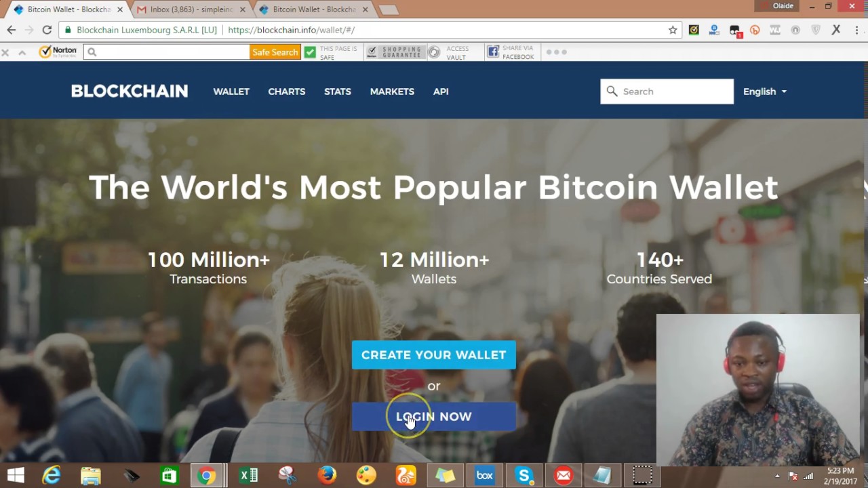Click the orange Bitly extension icon

coord(755,30)
